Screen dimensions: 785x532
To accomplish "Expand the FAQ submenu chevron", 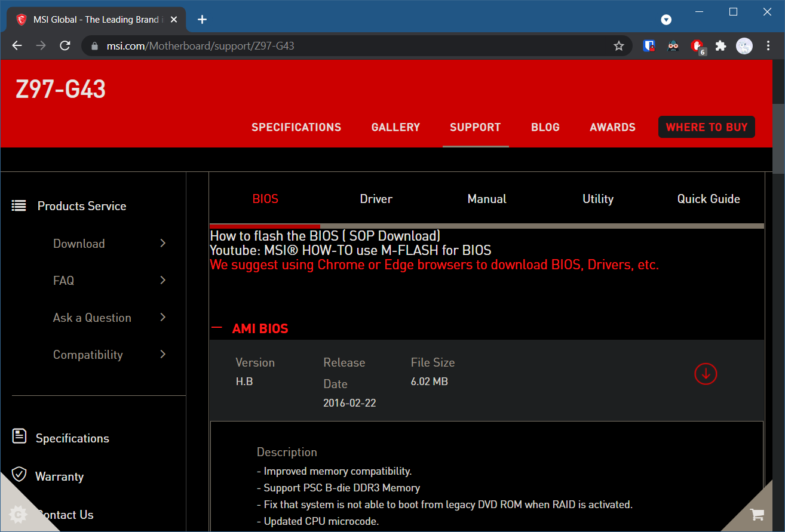I will pos(162,280).
